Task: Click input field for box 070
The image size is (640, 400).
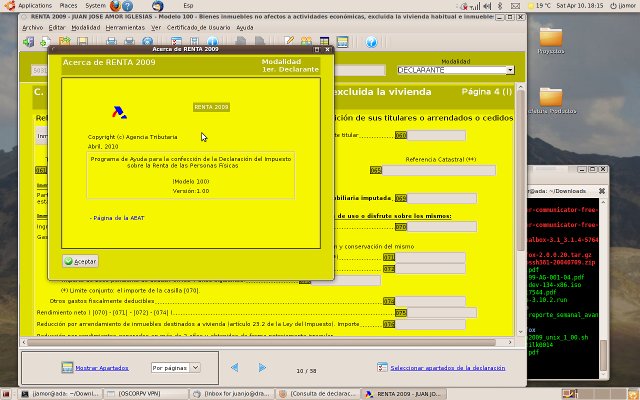Action: click(x=442, y=227)
